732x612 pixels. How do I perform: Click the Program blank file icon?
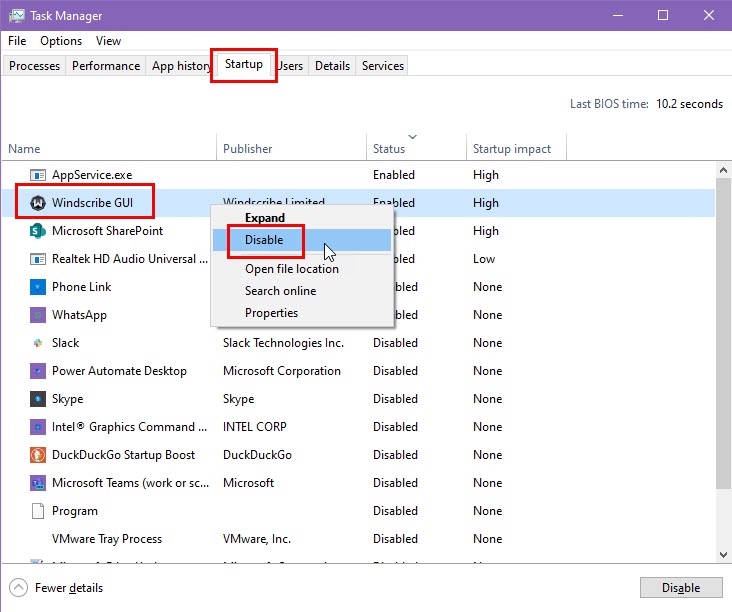click(38, 511)
